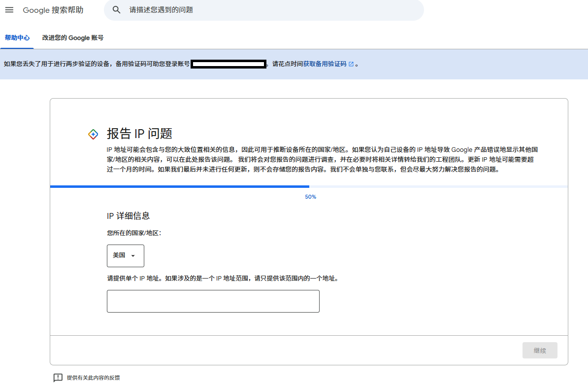This screenshot has height=389, width=588.
Task: Click the diamond icon beside 报告 IP 问题
Action: pyautogui.click(x=93, y=134)
